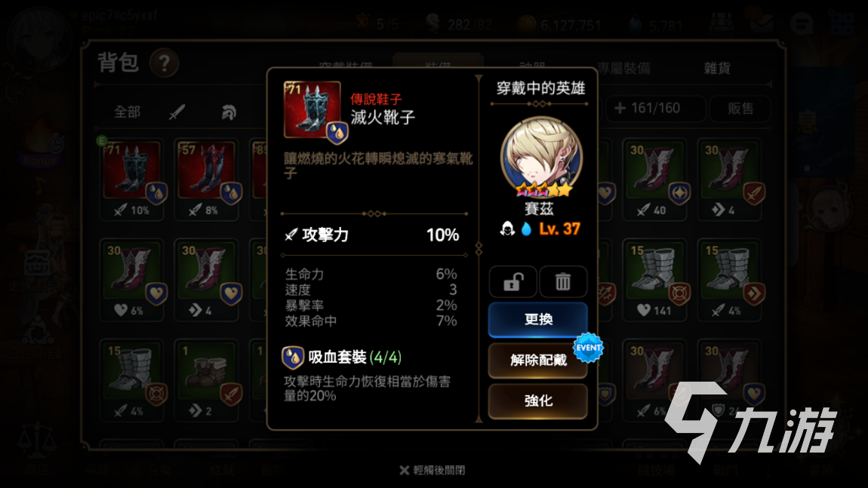
Task: Switch to the 雜貨 tab
Action: point(717,68)
